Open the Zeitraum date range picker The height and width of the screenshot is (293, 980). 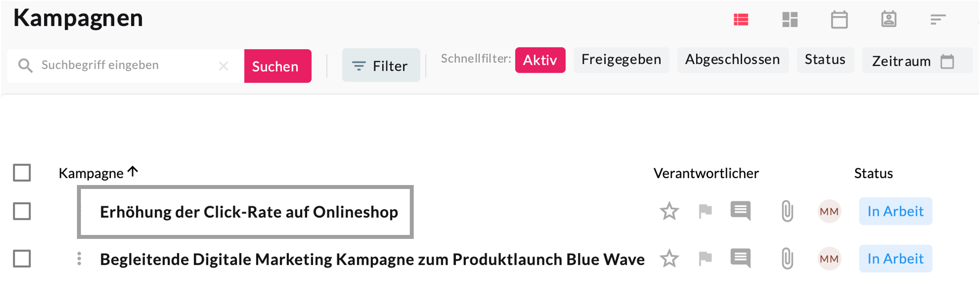pos(913,61)
